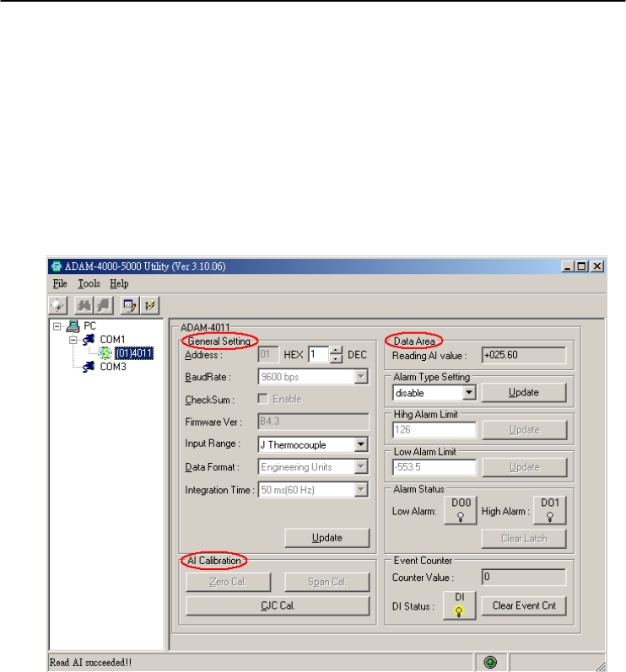Click the yellow DI status bulb

point(459,611)
